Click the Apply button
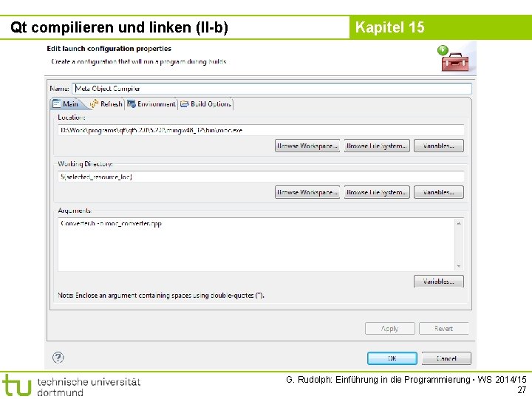Screen dimensions: 532x399 tap(390, 328)
